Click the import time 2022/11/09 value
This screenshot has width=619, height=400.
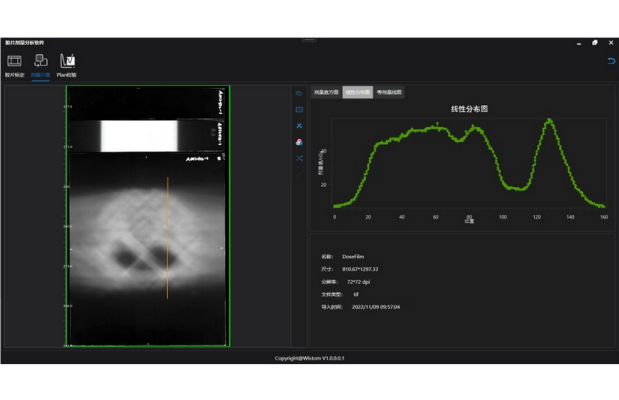pyautogui.click(x=376, y=307)
